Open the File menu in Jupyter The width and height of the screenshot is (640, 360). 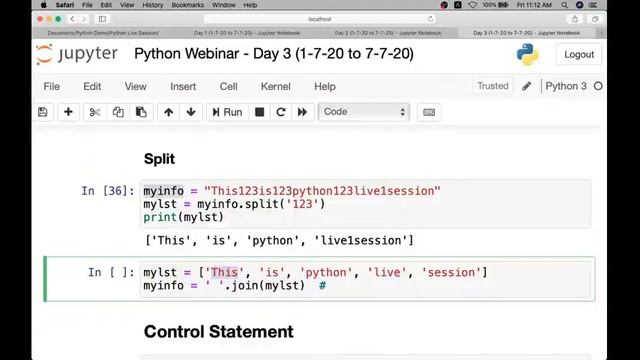(51, 87)
